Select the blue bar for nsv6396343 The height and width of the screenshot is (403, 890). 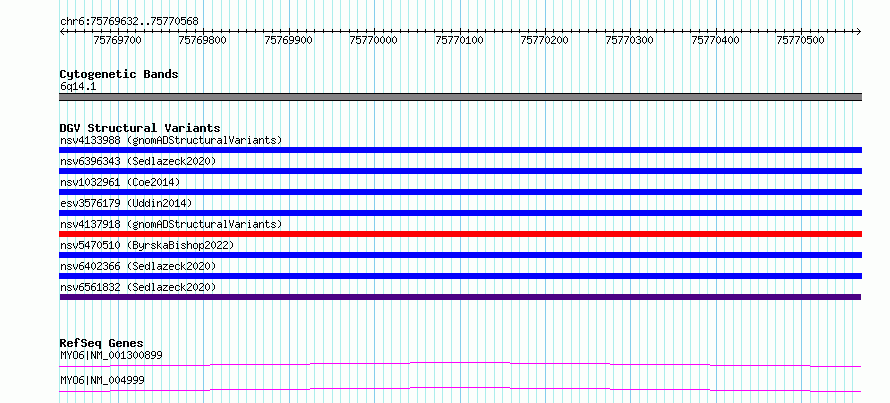[460, 171]
